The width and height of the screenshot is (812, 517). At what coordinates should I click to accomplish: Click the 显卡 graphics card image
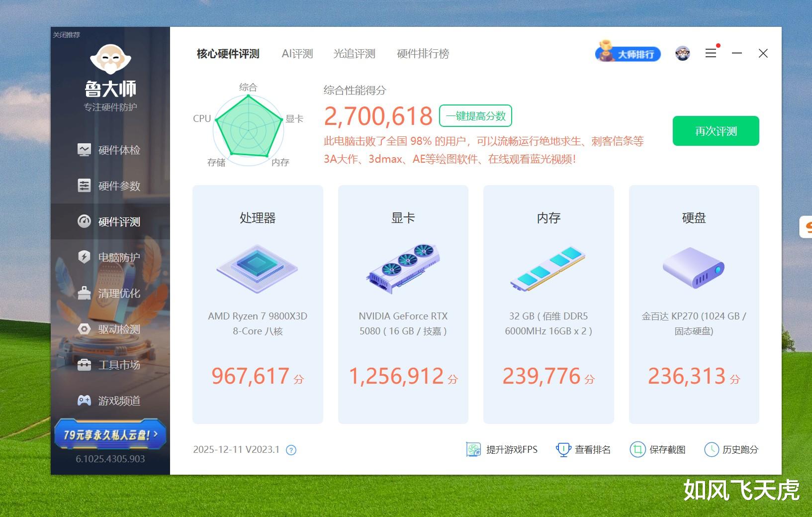(403, 269)
